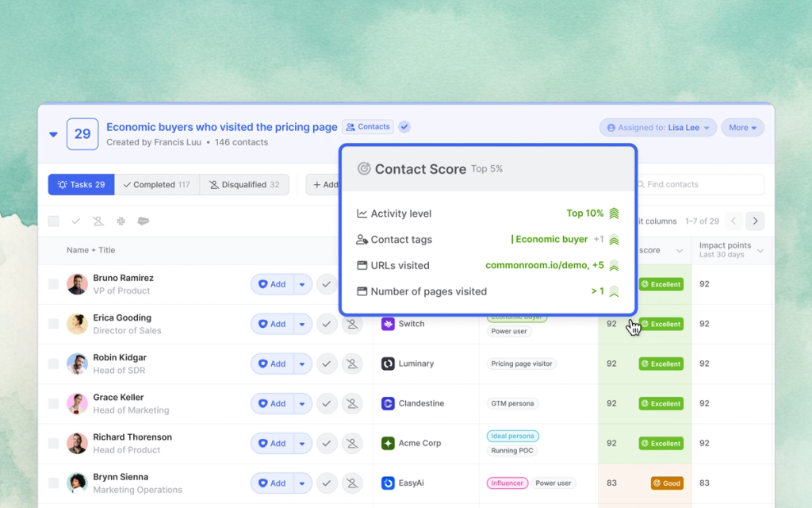
Task: Open Add dropdown arrow for Richard Thorenson
Action: coord(302,443)
